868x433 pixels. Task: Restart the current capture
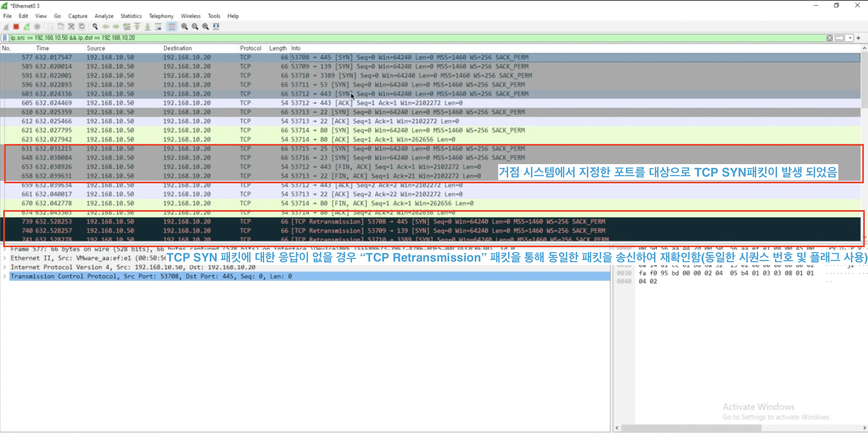pyautogui.click(x=27, y=27)
